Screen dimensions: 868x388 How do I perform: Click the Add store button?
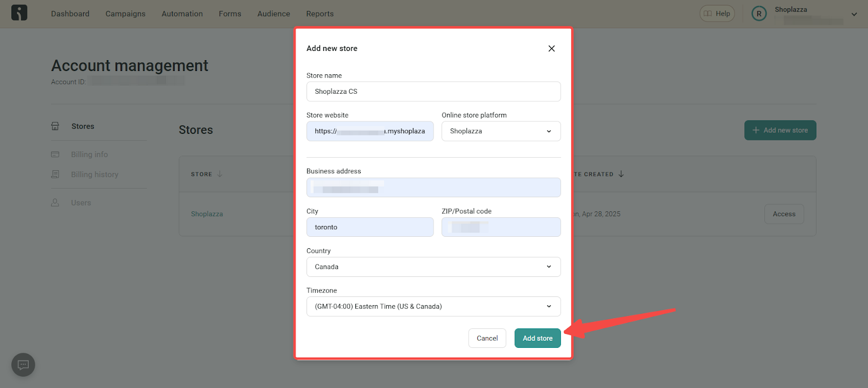pyautogui.click(x=538, y=338)
